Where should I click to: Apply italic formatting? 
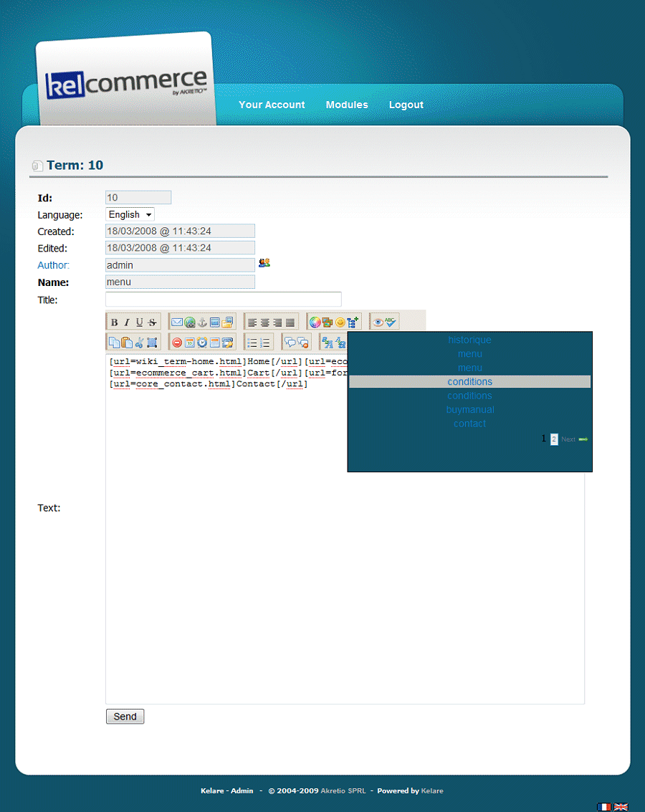coord(127,323)
